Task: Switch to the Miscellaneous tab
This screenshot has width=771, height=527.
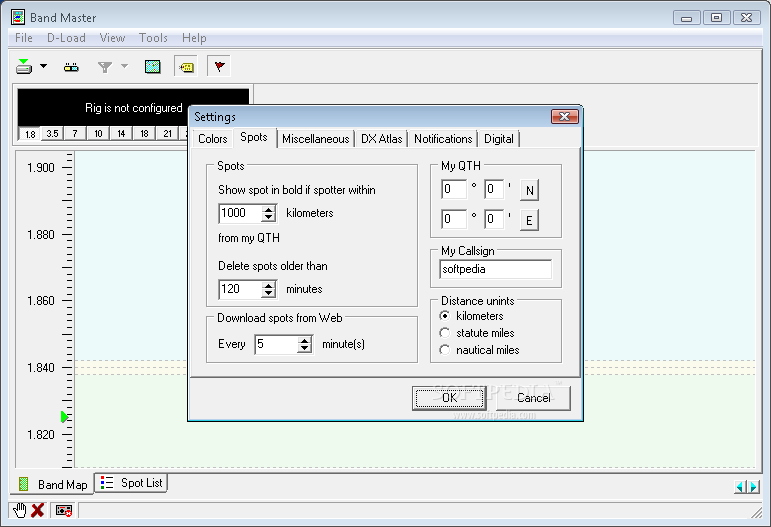Action: [x=316, y=139]
